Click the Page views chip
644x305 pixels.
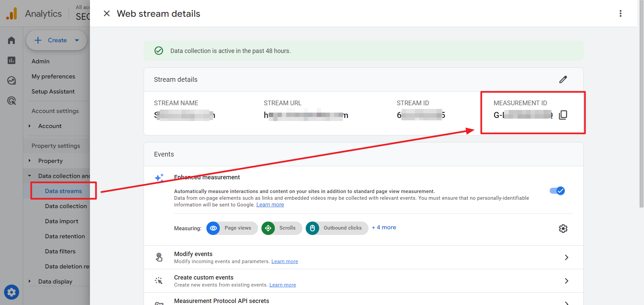tap(232, 228)
